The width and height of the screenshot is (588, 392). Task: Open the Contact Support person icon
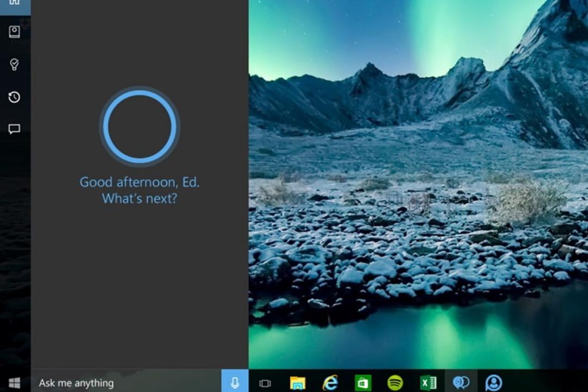click(493, 383)
